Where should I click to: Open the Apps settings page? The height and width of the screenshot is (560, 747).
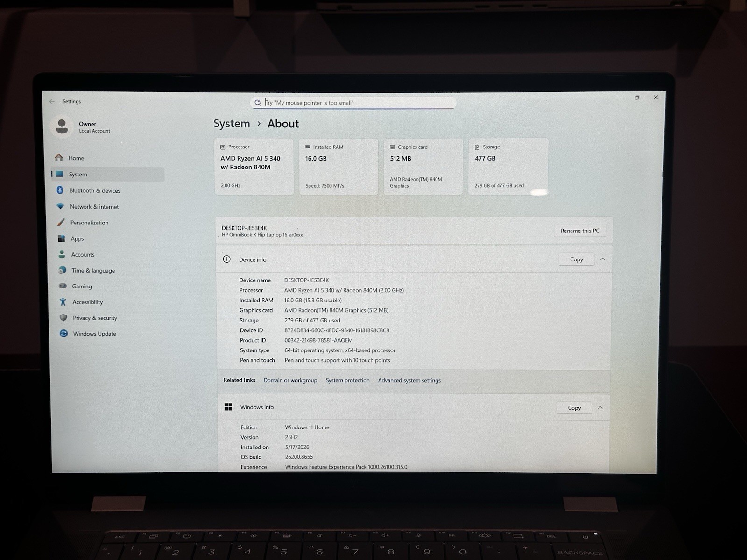[109, 238]
